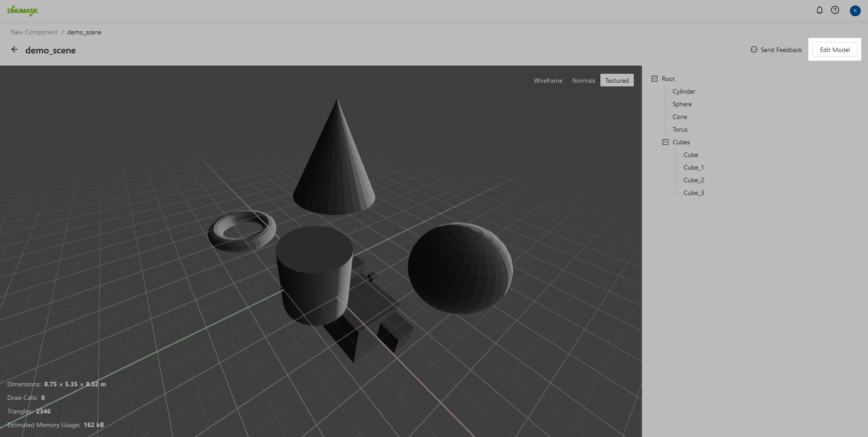Collapse the Cubes group
The image size is (868, 437).
point(665,142)
